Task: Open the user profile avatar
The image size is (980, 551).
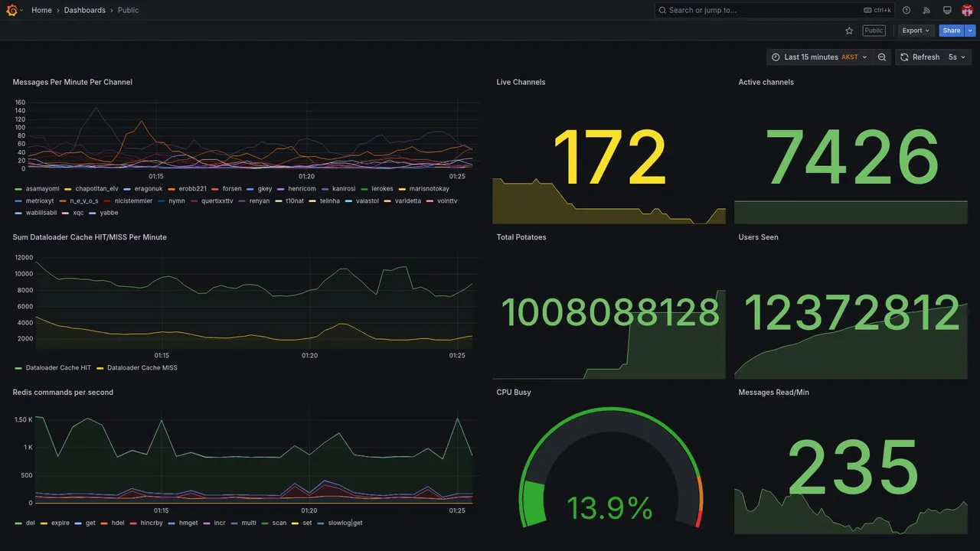Action: pos(967,10)
